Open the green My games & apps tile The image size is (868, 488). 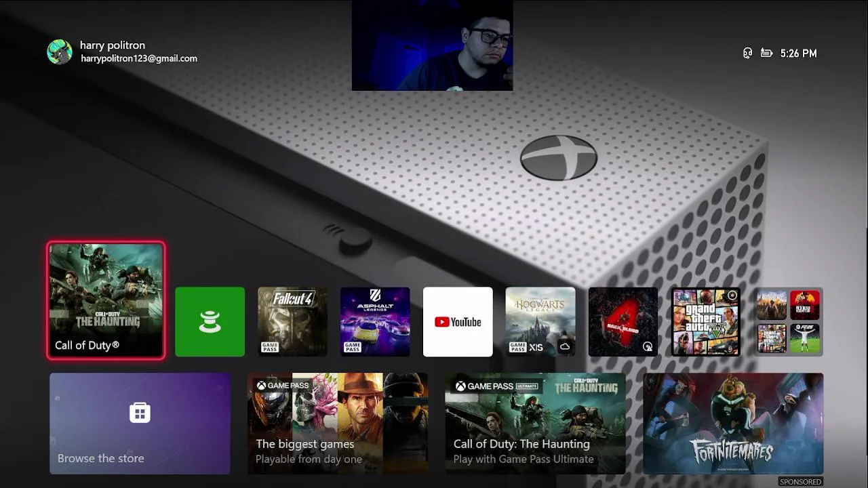pos(210,322)
